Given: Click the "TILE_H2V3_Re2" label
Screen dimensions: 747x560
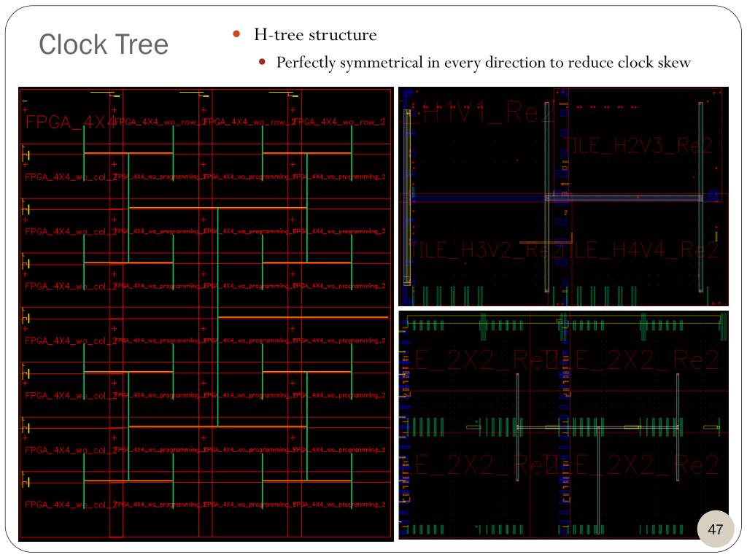Looking at the screenshot, I should pyautogui.click(x=638, y=145).
